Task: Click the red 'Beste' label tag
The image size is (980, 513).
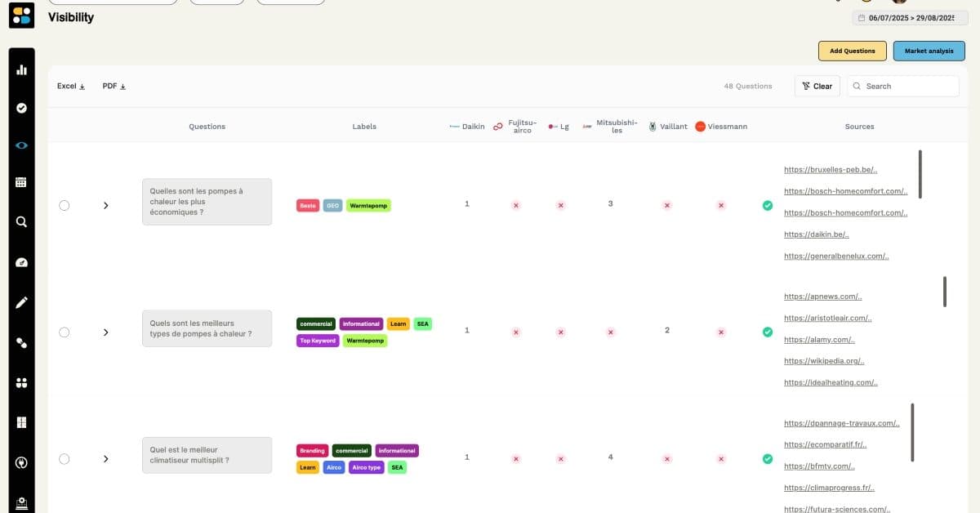Action: click(x=308, y=206)
